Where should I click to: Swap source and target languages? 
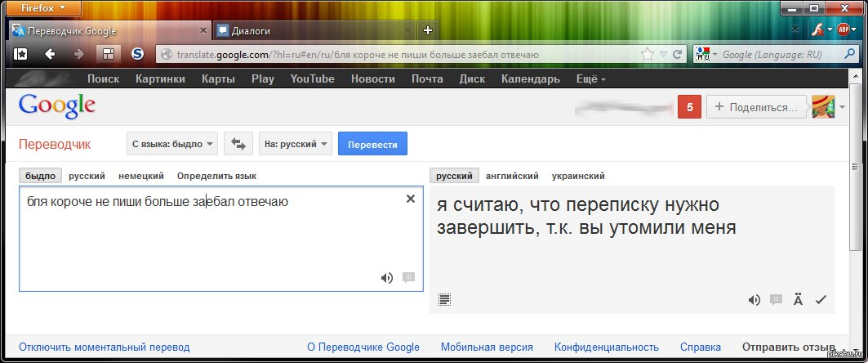(x=238, y=144)
